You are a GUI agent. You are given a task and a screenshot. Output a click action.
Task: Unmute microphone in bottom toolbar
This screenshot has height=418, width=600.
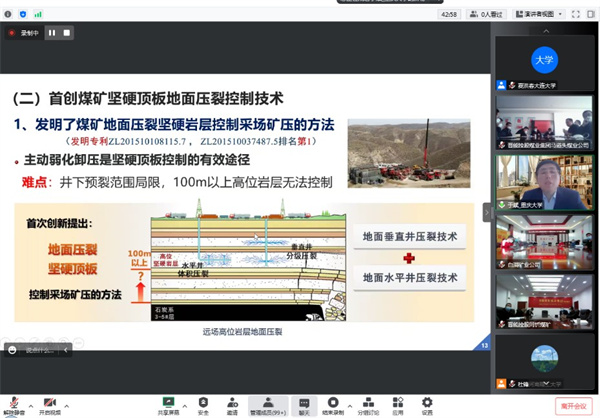[x=12, y=402]
